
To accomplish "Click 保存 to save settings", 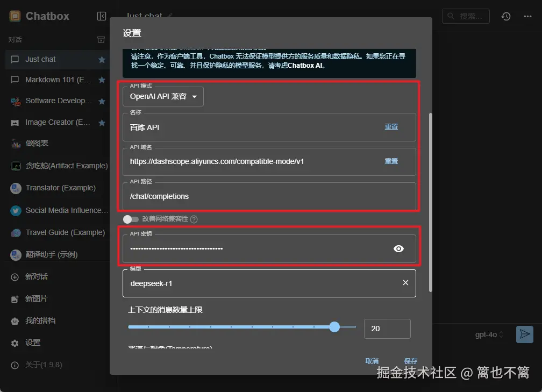I will pos(411,361).
